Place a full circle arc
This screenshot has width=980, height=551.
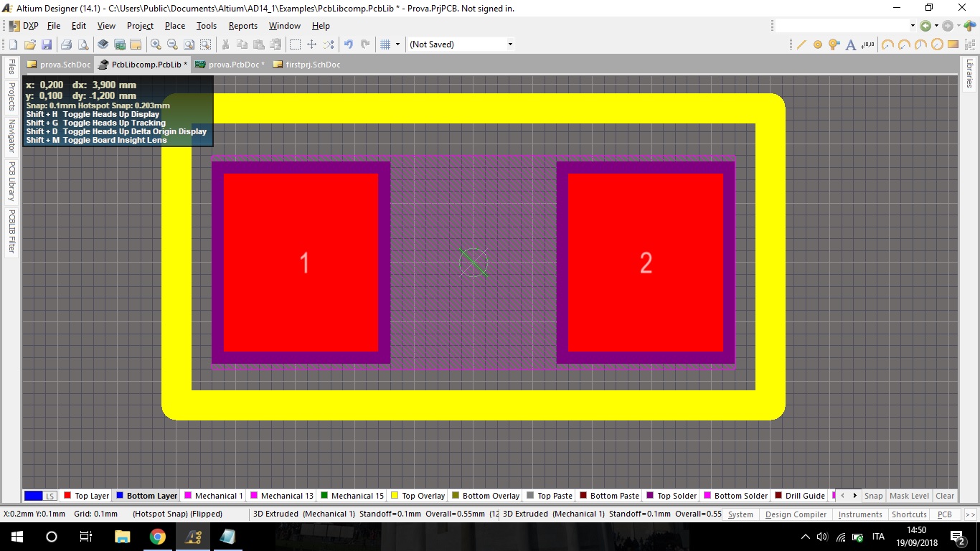click(x=937, y=44)
